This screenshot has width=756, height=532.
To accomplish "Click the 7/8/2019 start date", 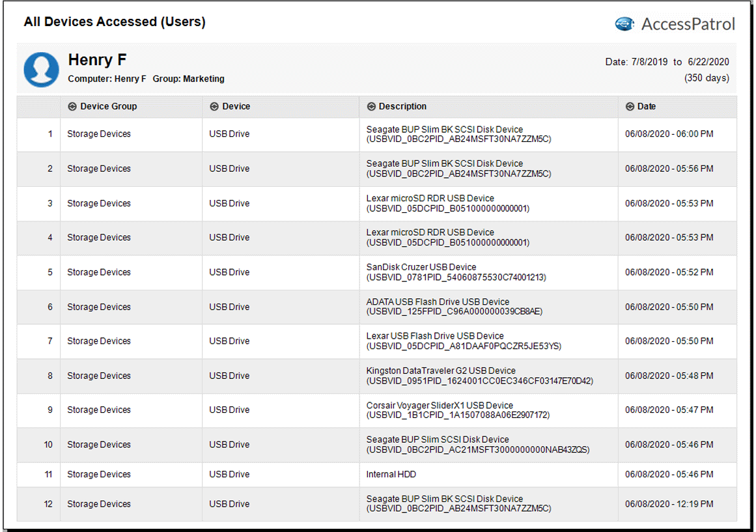I will 649,62.
